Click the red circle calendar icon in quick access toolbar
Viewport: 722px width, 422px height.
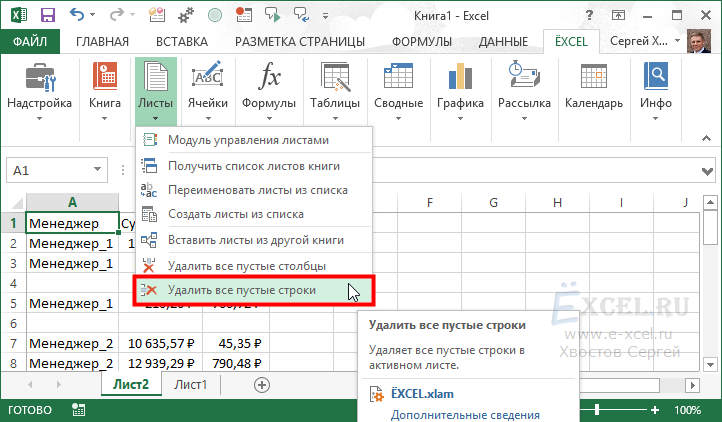(x=243, y=15)
